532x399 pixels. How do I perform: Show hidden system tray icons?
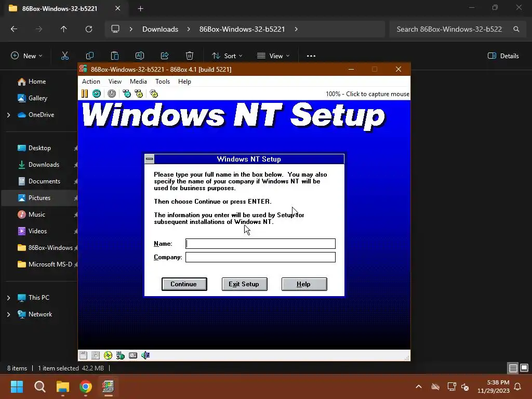pyautogui.click(x=419, y=387)
